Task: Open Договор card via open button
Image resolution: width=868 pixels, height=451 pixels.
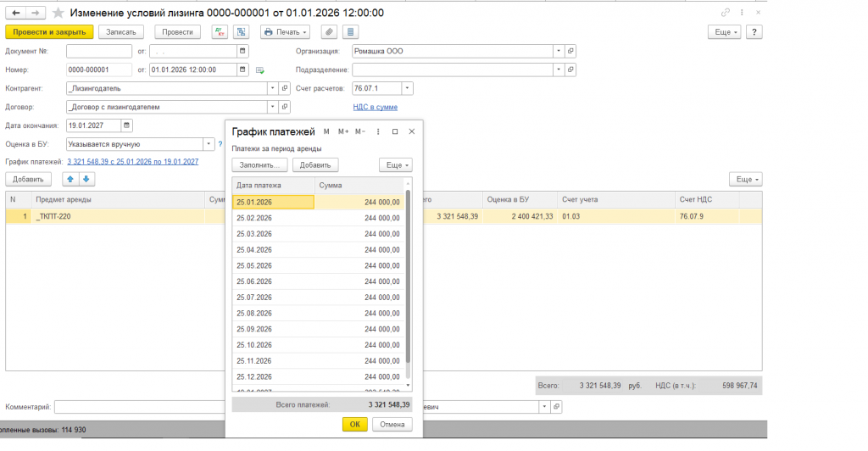Action: (285, 107)
